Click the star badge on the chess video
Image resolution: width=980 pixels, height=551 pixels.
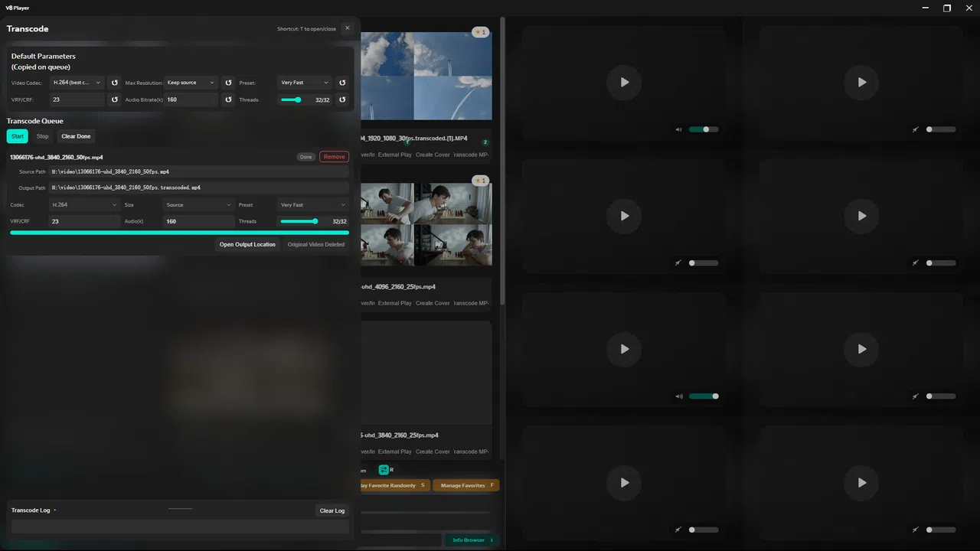[x=480, y=181]
